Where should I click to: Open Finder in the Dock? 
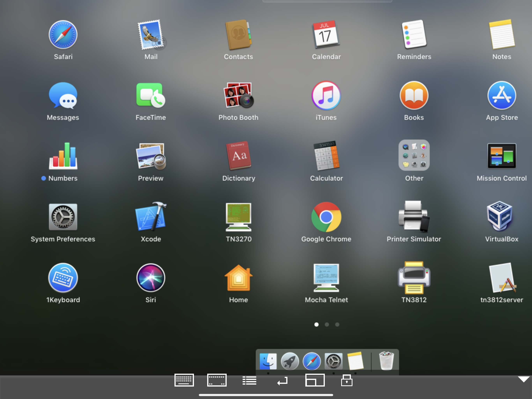[x=268, y=361]
